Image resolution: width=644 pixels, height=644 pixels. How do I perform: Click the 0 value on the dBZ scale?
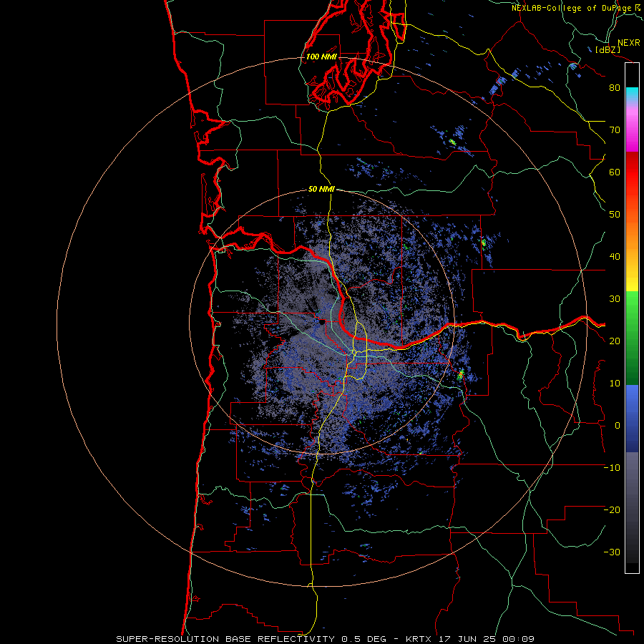click(x=618, y=426)
